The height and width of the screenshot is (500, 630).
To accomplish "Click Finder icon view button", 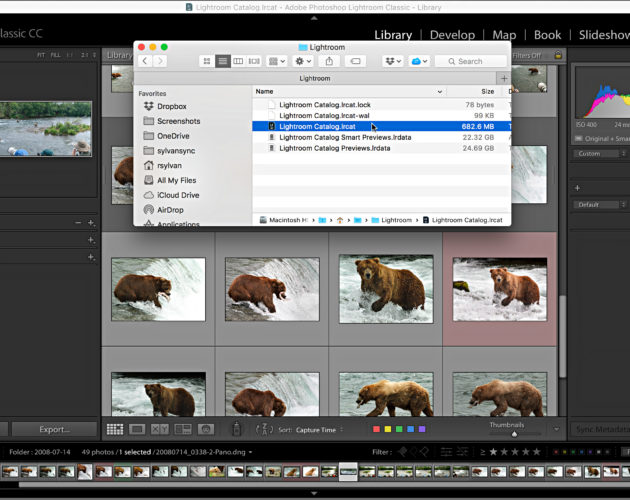I will pos(207,61).
